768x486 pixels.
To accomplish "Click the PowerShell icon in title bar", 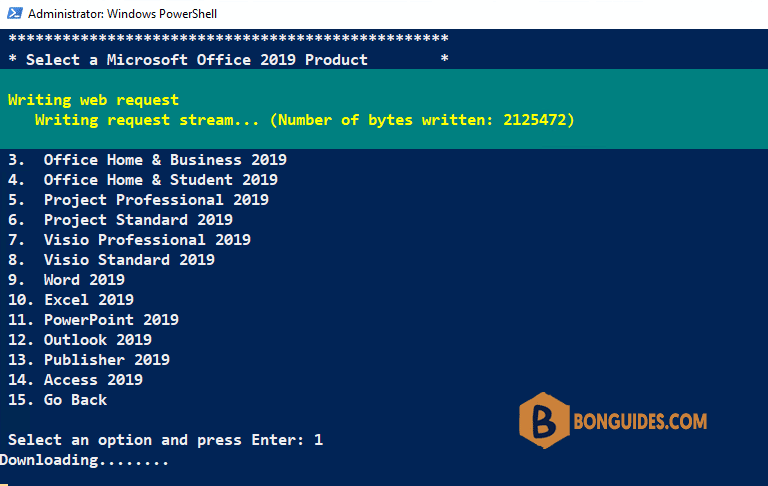I will coord(13,14).
